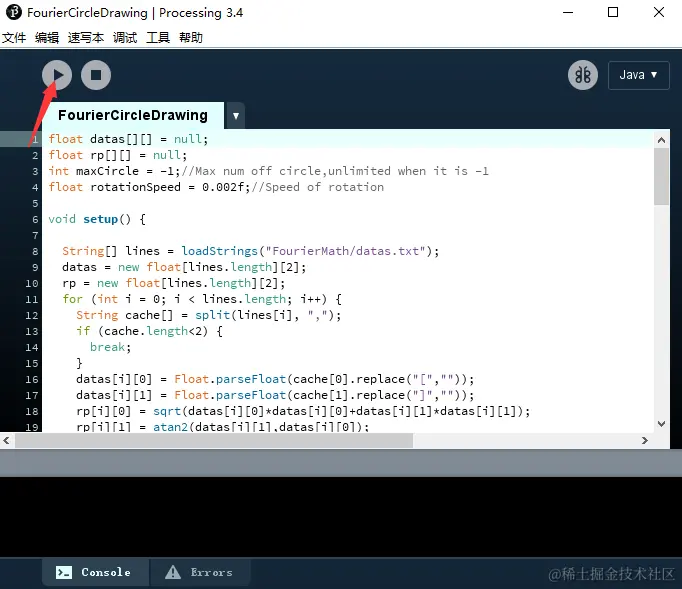
Task: Click the 'break;' statement
Action: [x=110, y=347]
